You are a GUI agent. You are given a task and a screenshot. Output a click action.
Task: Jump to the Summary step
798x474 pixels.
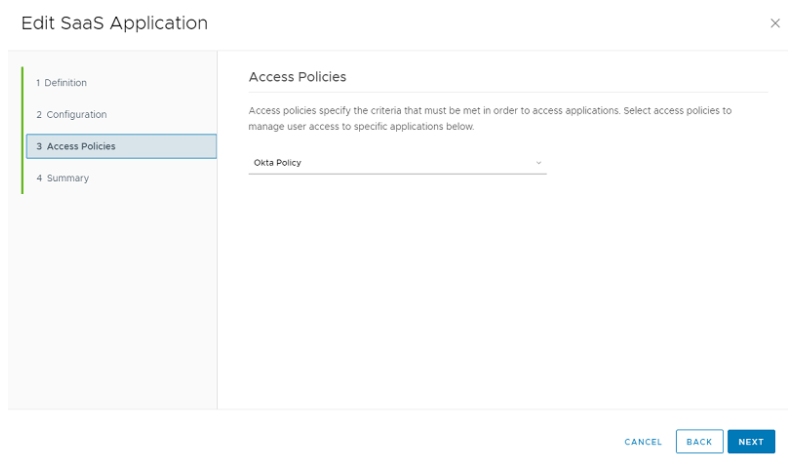(67, 178)
